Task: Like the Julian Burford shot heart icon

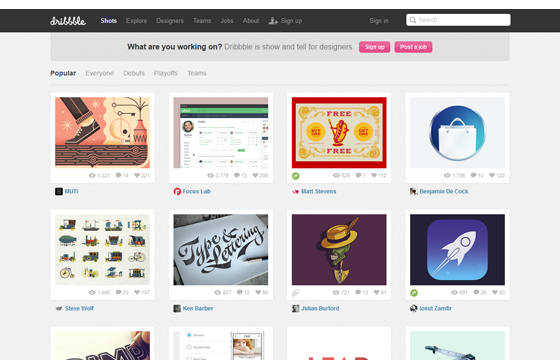Action: (376, 292)
